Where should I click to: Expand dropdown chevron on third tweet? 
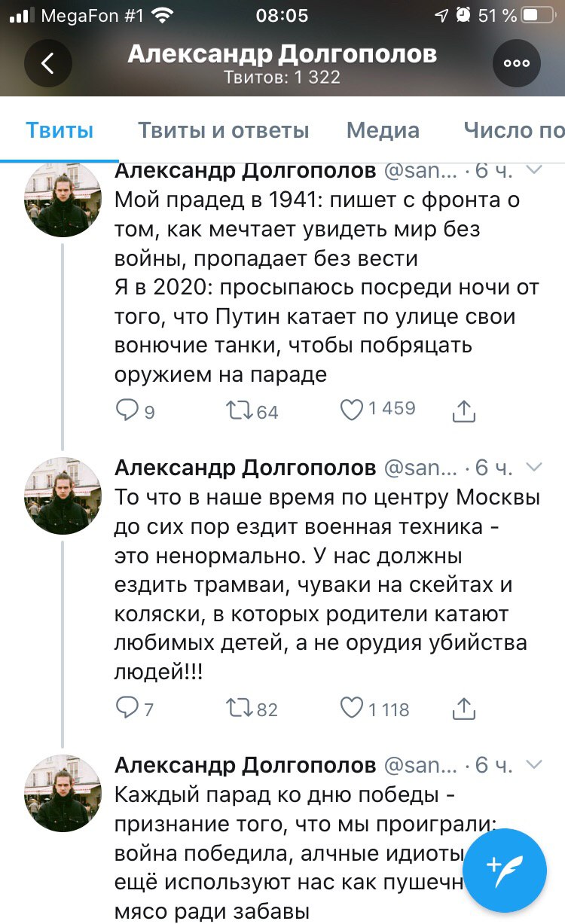533,765
